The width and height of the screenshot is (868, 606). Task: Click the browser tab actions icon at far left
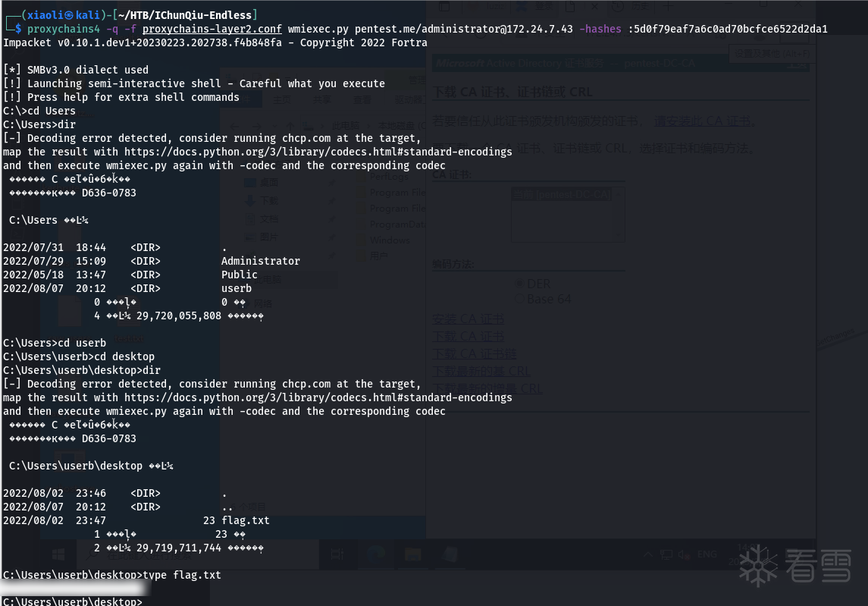click(x=444, y=6)
